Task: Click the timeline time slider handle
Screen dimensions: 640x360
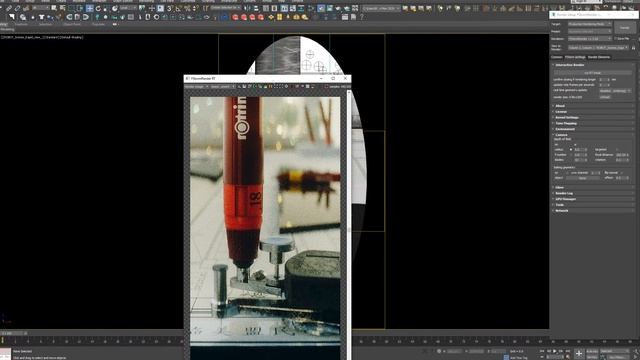Action: [14, 333]
